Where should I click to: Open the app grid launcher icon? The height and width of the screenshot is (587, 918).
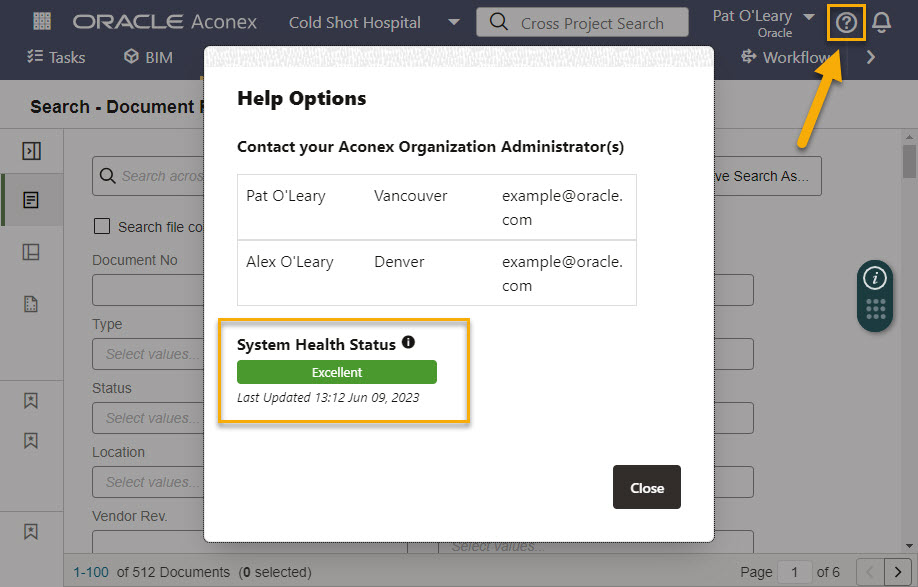[42, 22]
